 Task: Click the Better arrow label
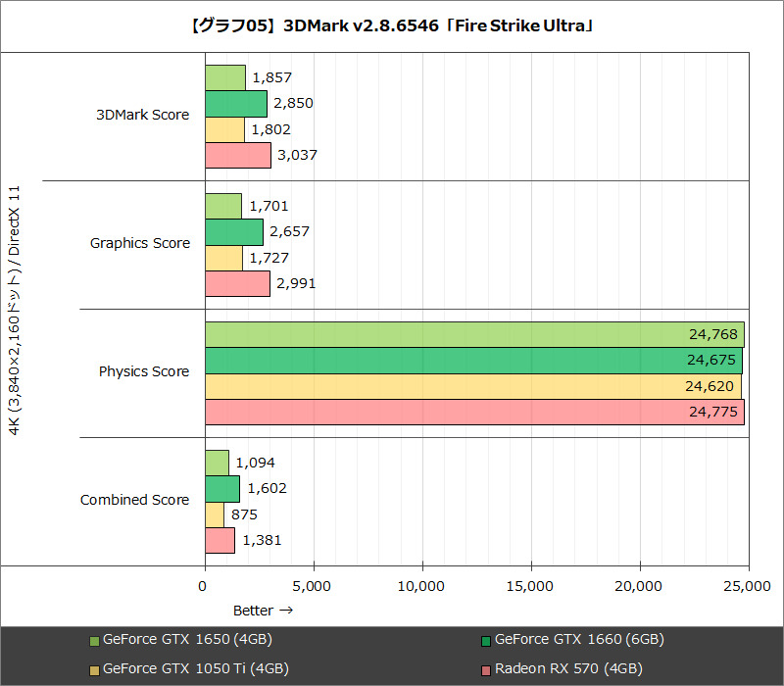[263, 610]
